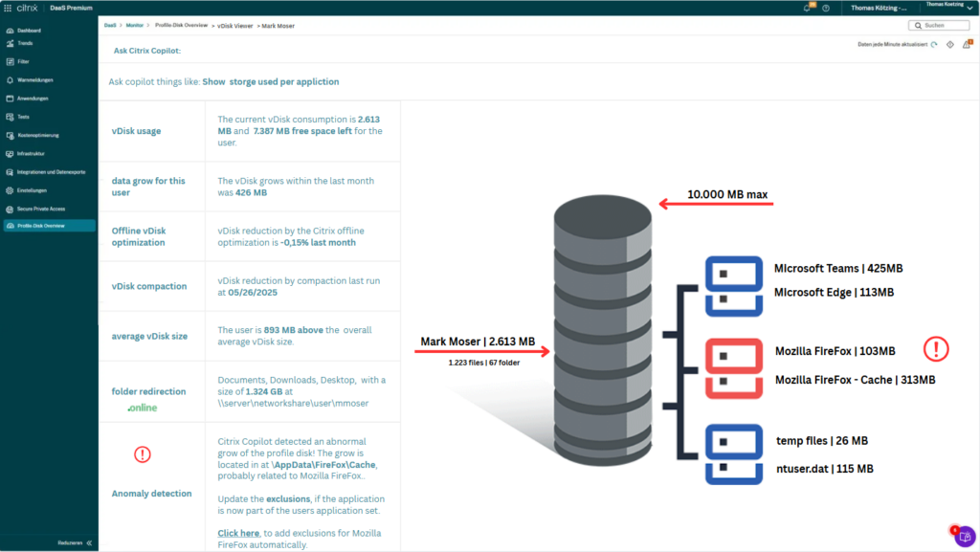Image resolution: width=980 pixels, height=552 pixels.
Task: Click the Tests sidebar icon
Action: coord(10,117)
